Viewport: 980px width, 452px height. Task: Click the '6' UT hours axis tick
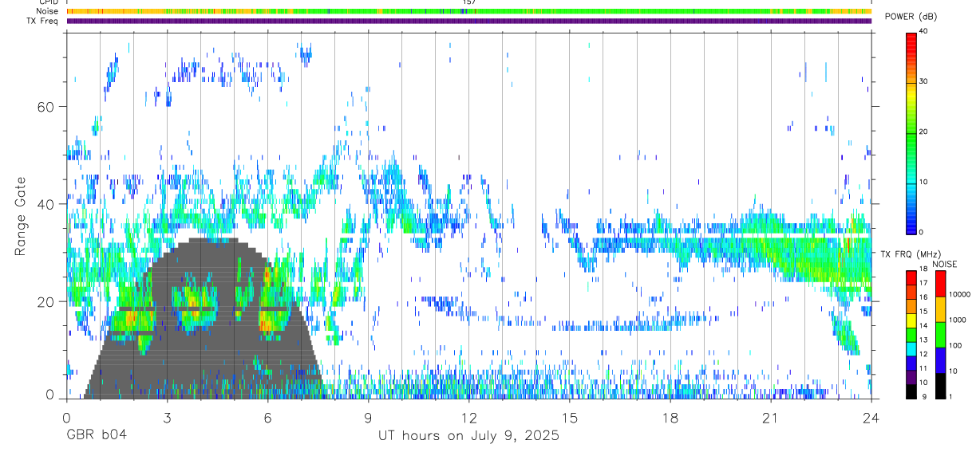[x=267, y=417]
